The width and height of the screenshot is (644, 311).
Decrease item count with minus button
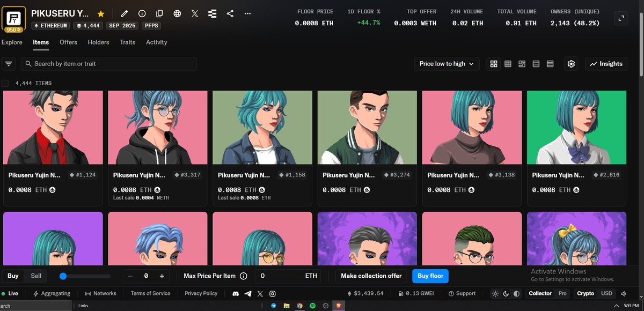pyautogui.click(x=130, y=276)
